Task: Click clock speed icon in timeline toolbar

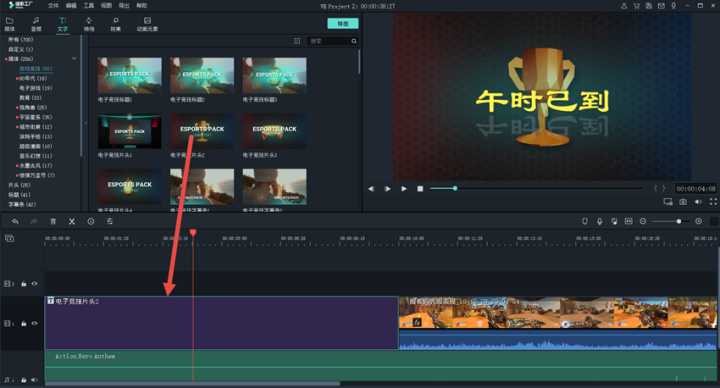Action: [91, 221]
